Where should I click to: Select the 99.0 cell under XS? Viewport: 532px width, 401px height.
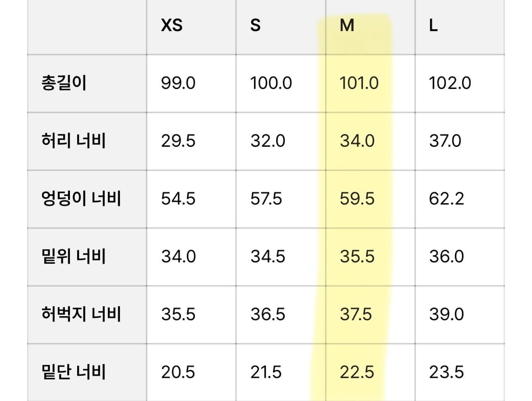pos(178,83)
